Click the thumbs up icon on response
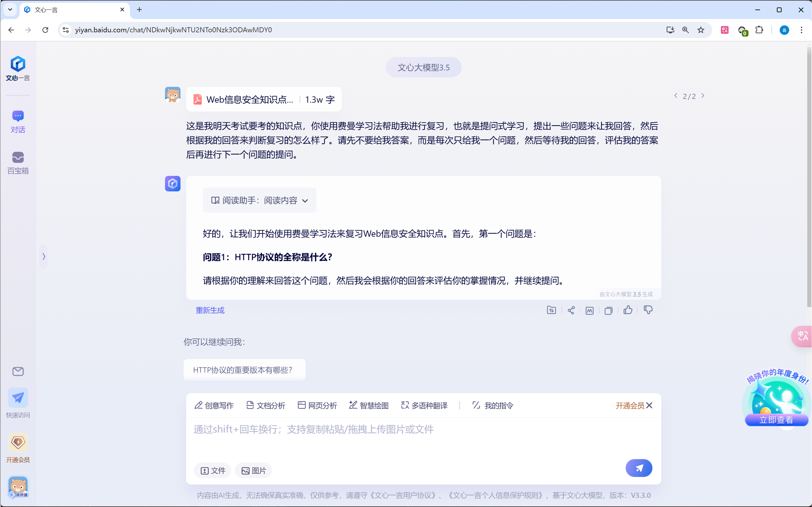Viewport: 812px width, 507px height. pyautogui.click(x=628, y=310)
